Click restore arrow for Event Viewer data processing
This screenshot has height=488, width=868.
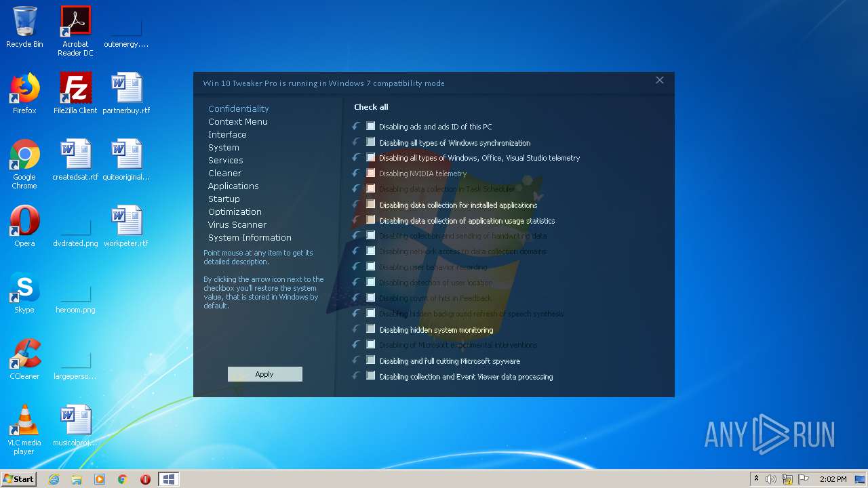pyautogui.click(x=356, y=375)
